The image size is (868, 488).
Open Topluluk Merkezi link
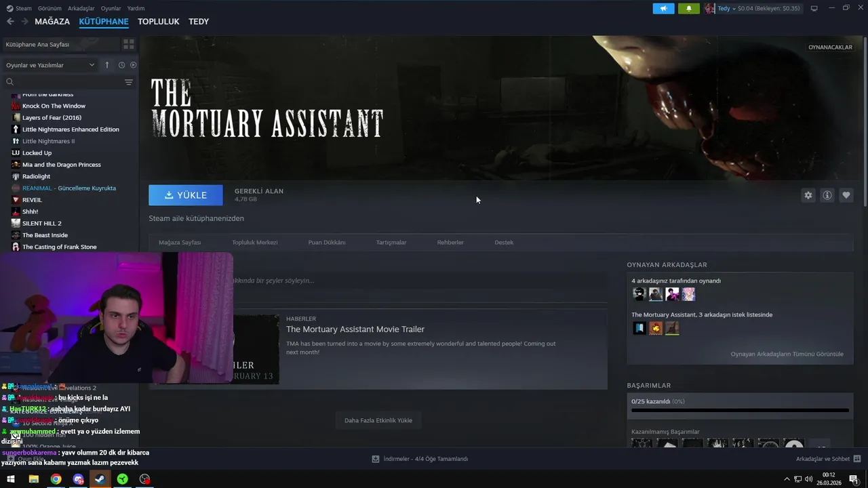(x=255, y=242)
